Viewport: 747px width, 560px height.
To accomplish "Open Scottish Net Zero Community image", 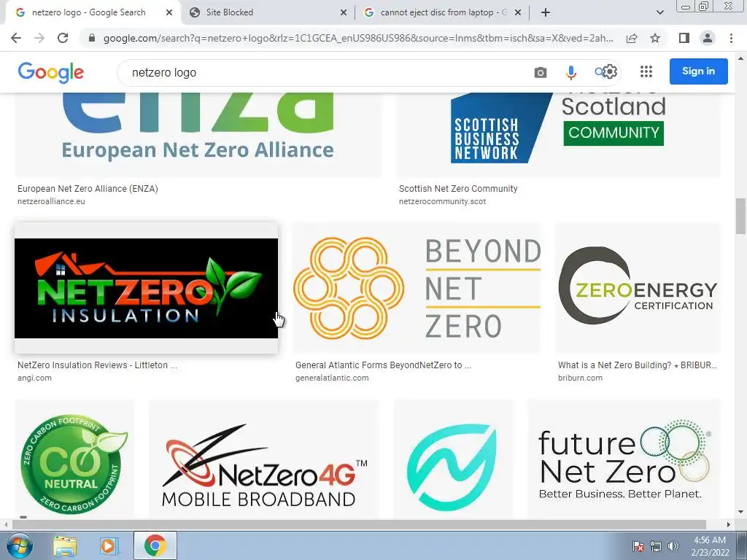I will click(559, 135).
